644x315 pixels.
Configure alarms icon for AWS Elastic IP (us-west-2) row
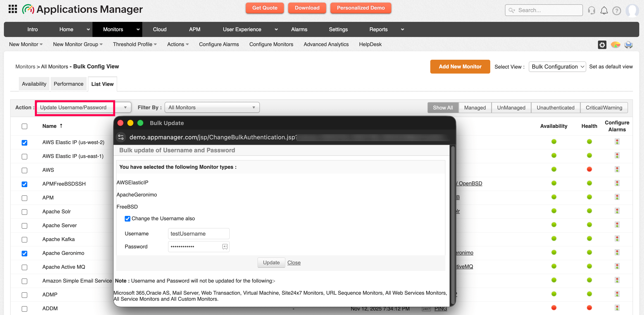[617, 142]
